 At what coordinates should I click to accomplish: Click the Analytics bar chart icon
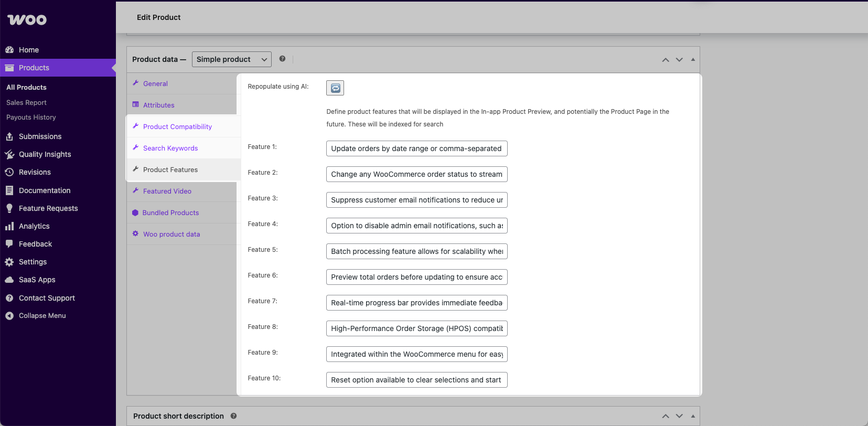click(x=9, y=226)
